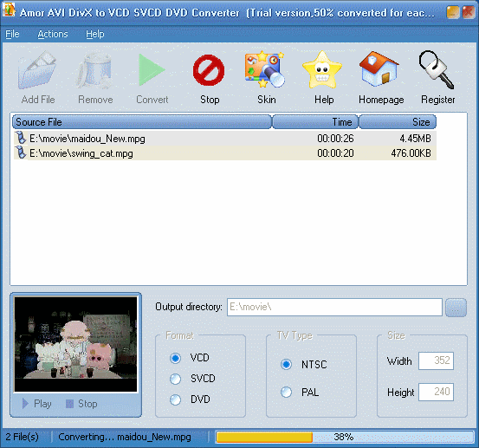Click the 38% conversion progress bar

(344, 437)
